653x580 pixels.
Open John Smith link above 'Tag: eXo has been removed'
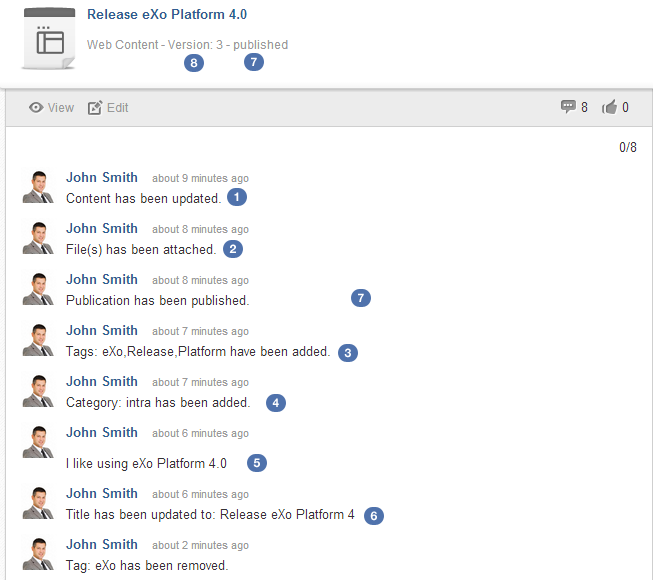102,544
